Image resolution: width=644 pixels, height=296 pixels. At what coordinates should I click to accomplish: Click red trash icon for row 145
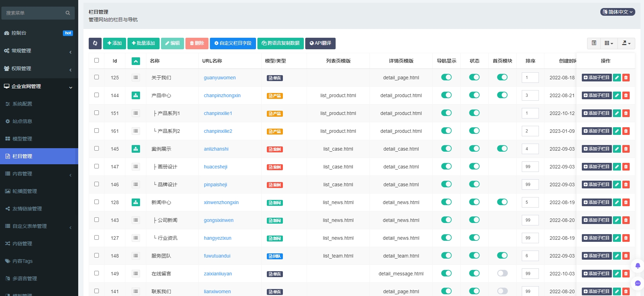tap(626, 149)
